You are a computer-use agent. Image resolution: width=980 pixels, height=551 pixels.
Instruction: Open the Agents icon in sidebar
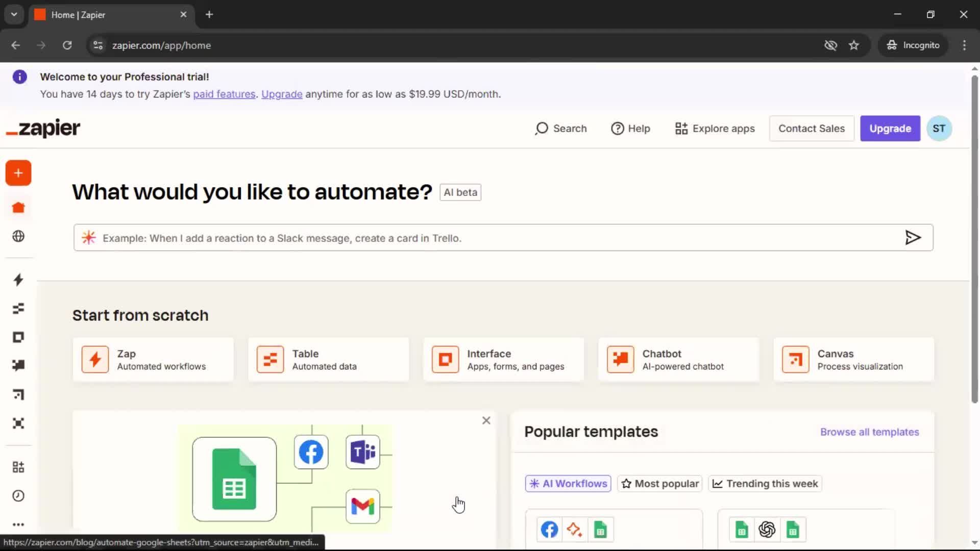[x=18, y=423]
